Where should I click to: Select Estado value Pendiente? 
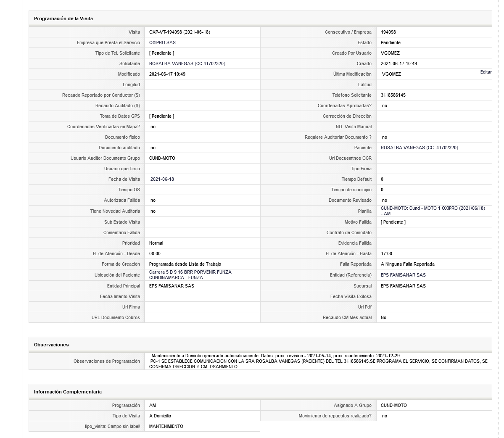[x=391, y=42]
